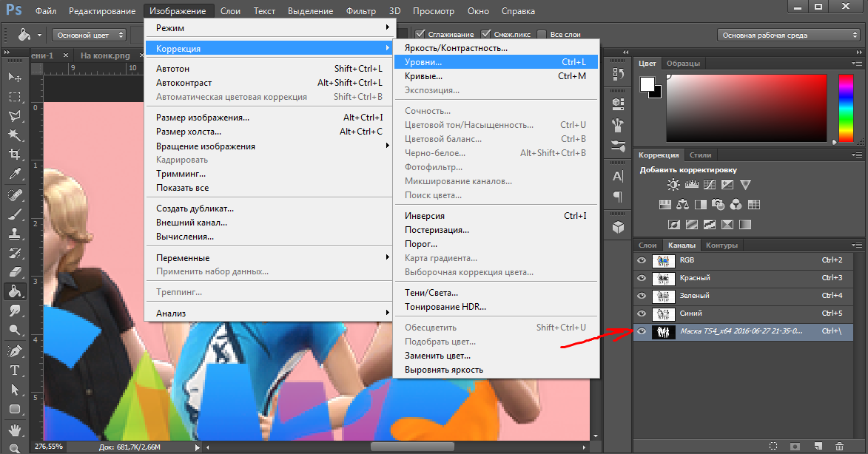The width and height of the screenshot is (868, 454).
Task: Select the Polygonal Lasso tool
Action: click(x=15, y=115)
